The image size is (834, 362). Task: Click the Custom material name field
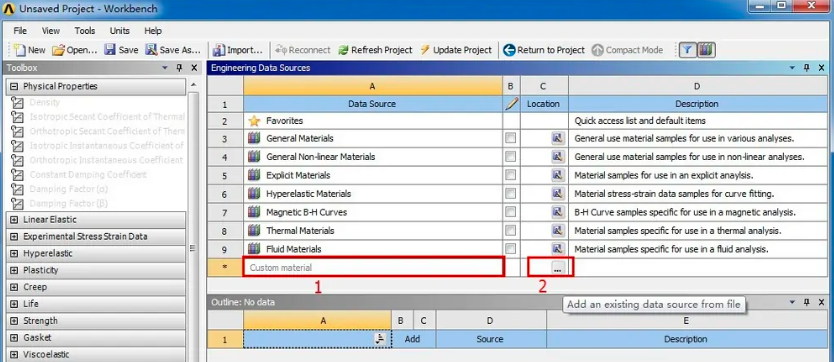tap(373, 267)
